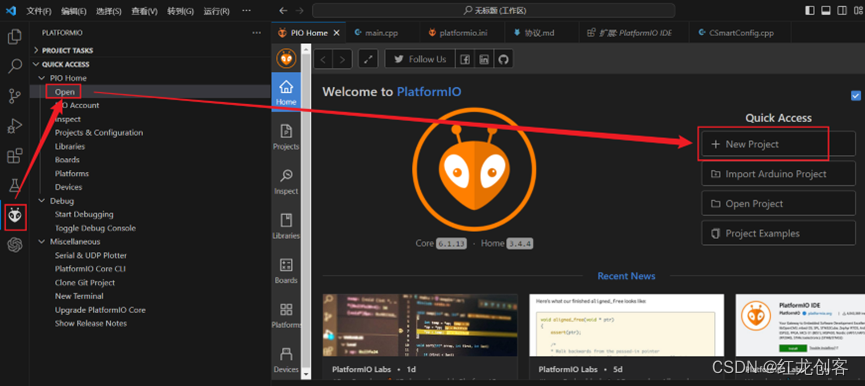Open the 查看(V) menu
Viewport: 865px width, 386px height.
coord(145,11)
